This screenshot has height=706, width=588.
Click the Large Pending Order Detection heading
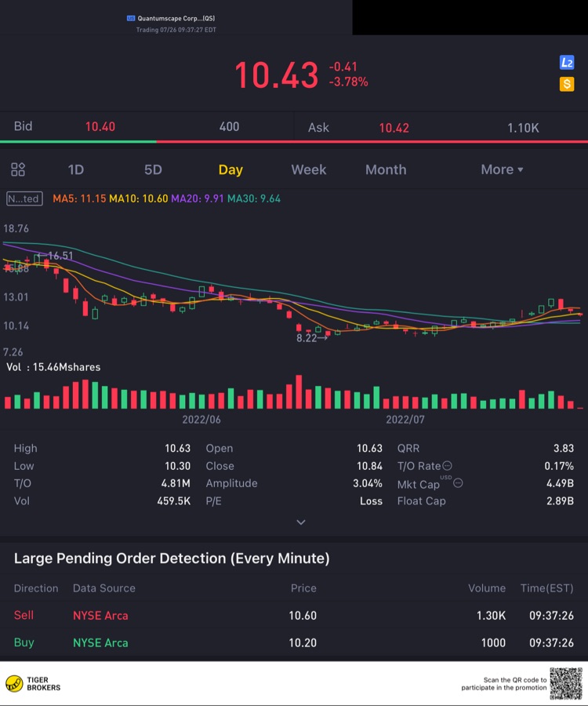point(172,559)
